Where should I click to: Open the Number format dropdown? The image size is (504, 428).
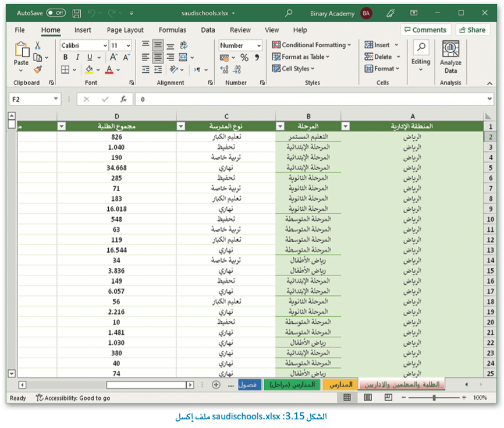pos(259,45)
